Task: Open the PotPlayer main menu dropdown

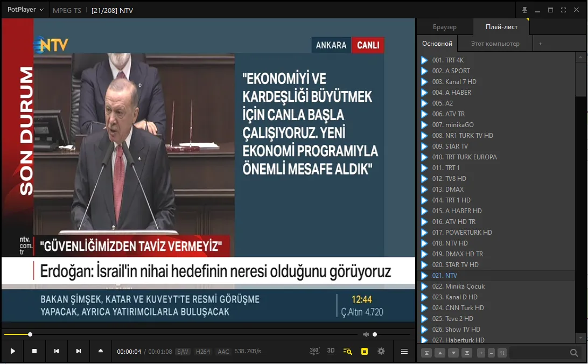Action: 25,9
